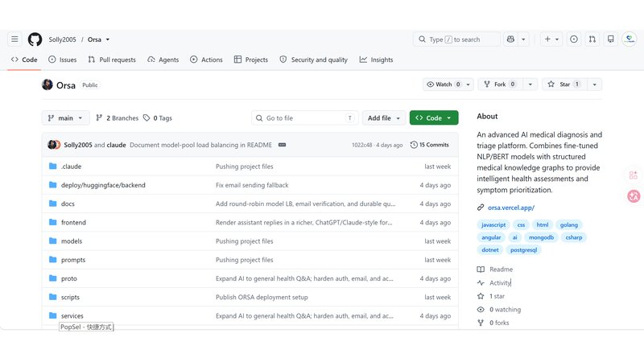Star the Orsa repository
The height and width of the screenshot is (362, 644).
565,84
